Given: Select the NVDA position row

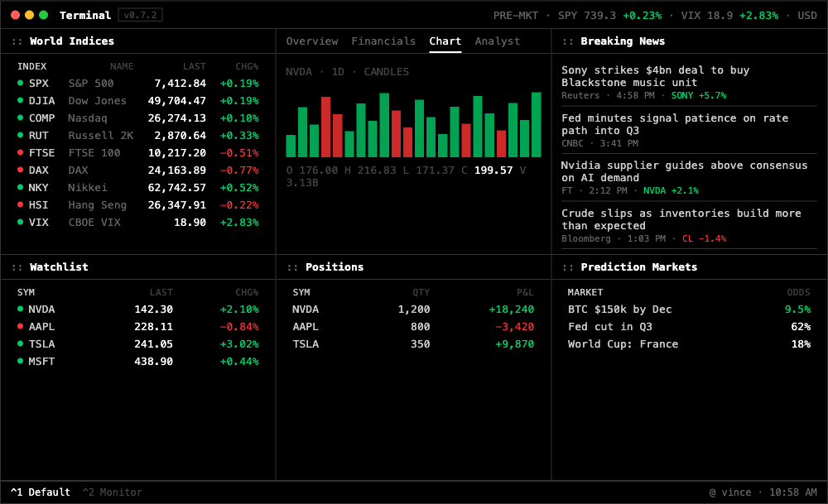Looking at the screenshot, I should tap(413, 310).
